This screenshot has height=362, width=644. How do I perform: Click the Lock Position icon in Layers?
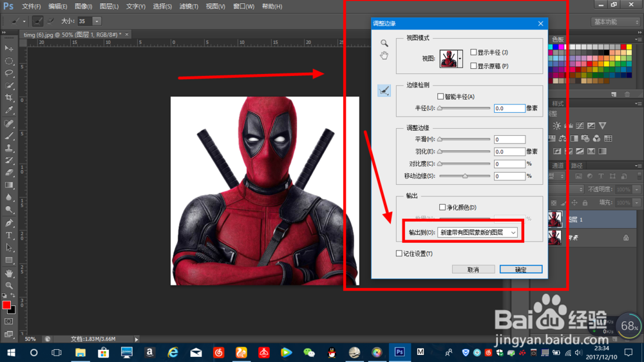pyautogui.click(x=574, y=202)
